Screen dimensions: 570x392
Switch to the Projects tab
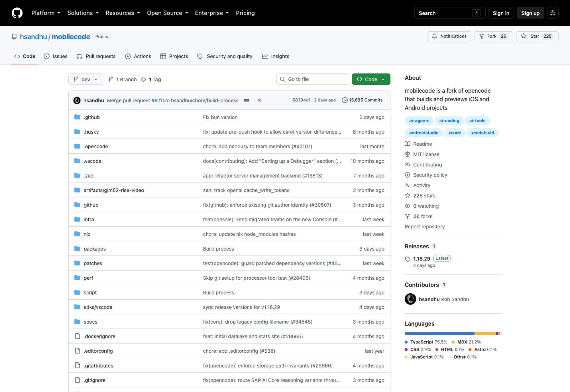click(x=174, y=56)
